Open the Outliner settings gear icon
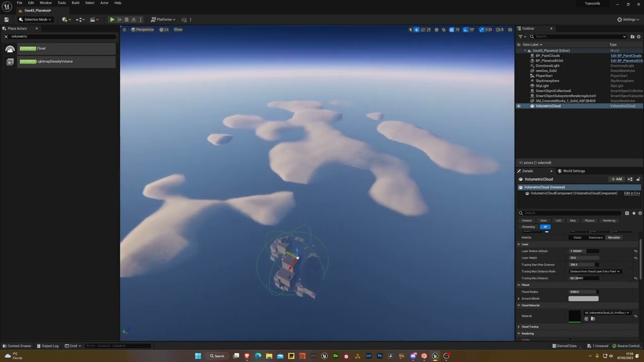This screenshot has width=644, height=362. (638, 36)
